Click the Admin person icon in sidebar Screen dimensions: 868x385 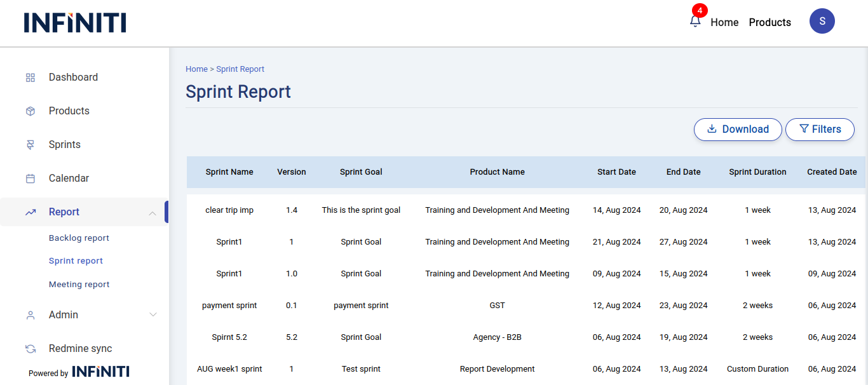tap(31, 315)
